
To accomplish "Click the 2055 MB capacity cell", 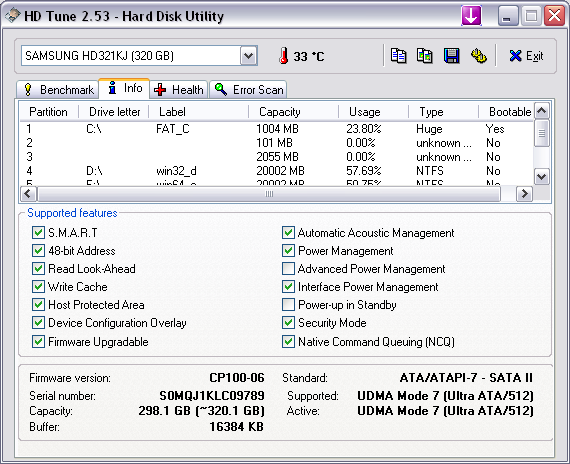I will tap(277, 157).
